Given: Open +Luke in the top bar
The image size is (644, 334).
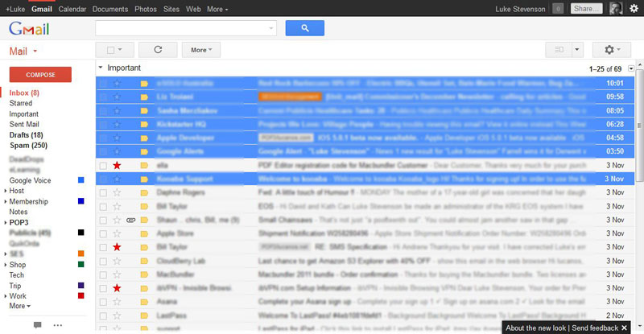Looking at the screenshot, I should click(15, 9).
